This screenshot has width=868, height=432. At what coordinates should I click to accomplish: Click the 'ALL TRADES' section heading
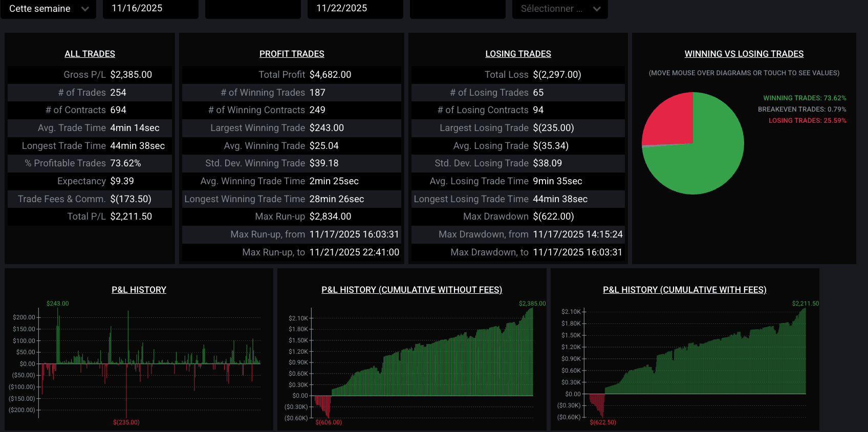(x=90, y=54)
